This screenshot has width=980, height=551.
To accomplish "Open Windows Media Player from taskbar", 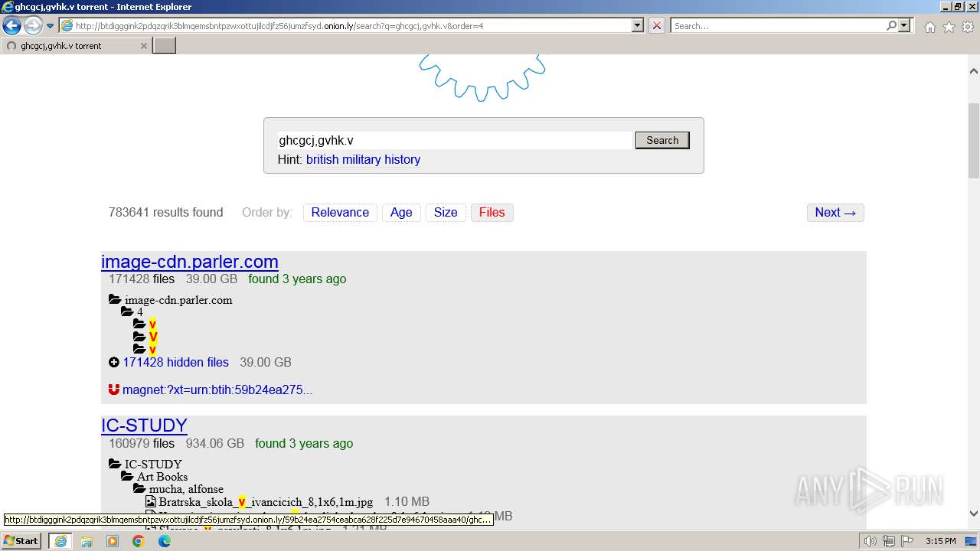I will [x=113, y=541].
